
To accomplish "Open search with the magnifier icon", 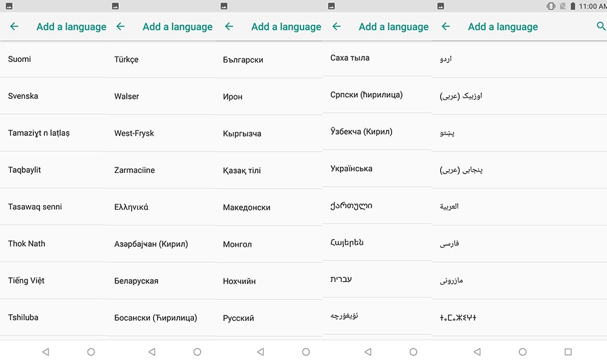I will 601,26.
